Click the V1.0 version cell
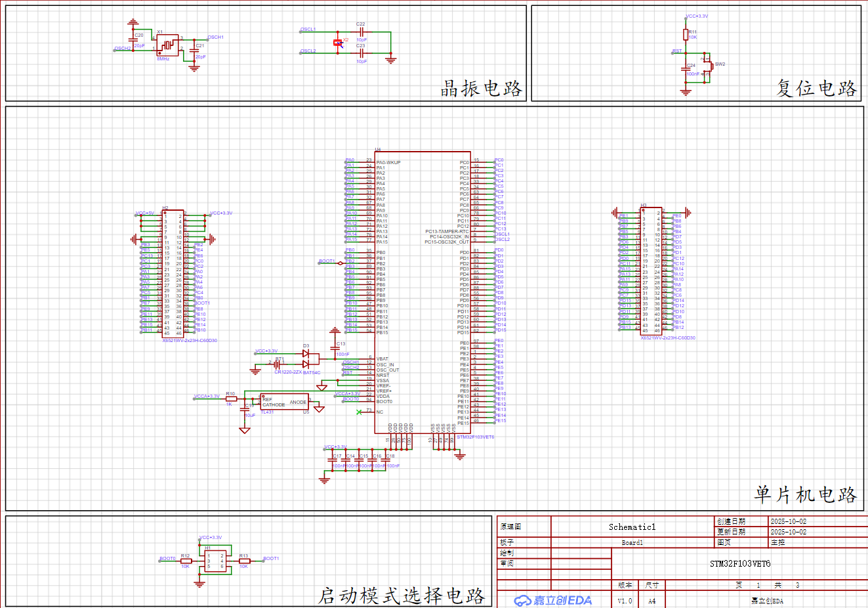The height and width of the screenshot is (608, 868). coord(625,600)
